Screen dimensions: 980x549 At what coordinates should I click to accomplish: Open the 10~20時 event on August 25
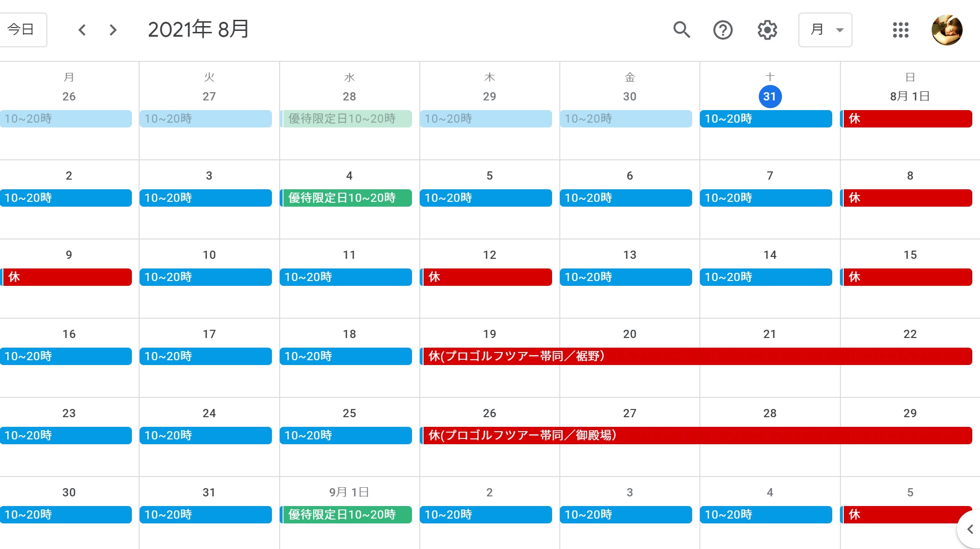pyautogui.click(x=346, y=436)
